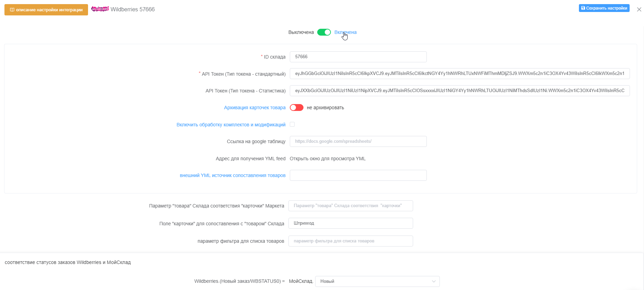Screen dimensions: 644x290
Task: Click the save settings button
Action: [x=604, y=8]
